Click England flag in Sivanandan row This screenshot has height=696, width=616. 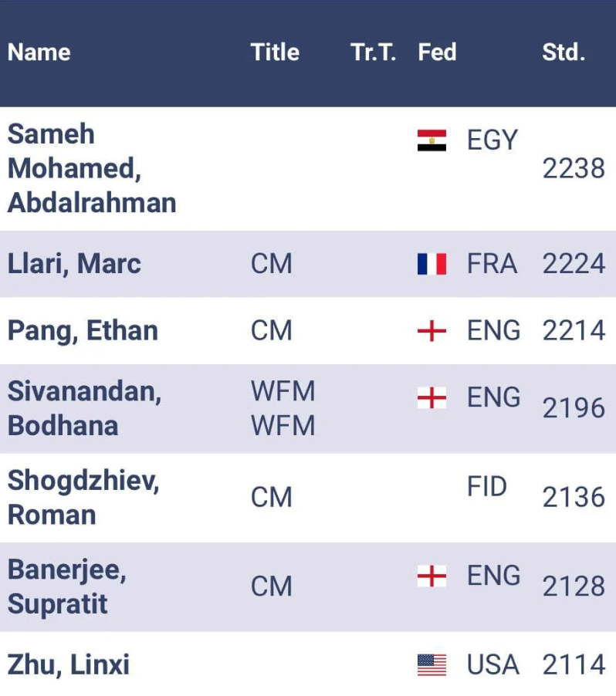pos(432,397)
